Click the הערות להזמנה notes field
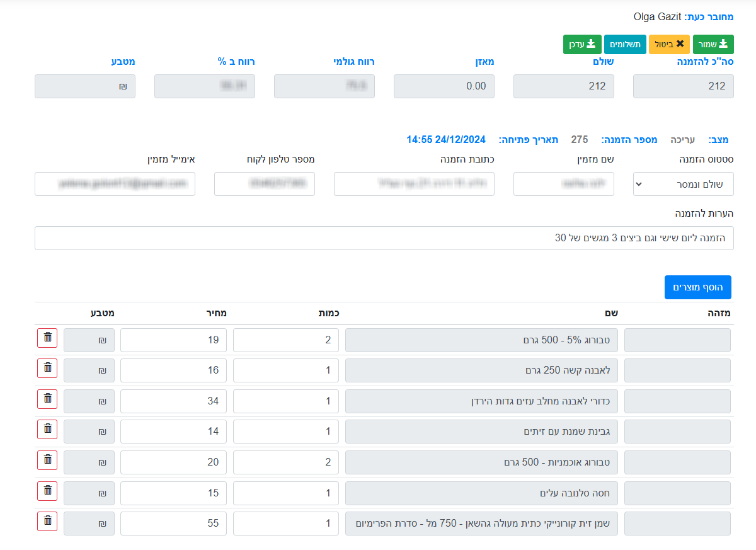This screenshot has height=550, width=756. tap(384, 238)
